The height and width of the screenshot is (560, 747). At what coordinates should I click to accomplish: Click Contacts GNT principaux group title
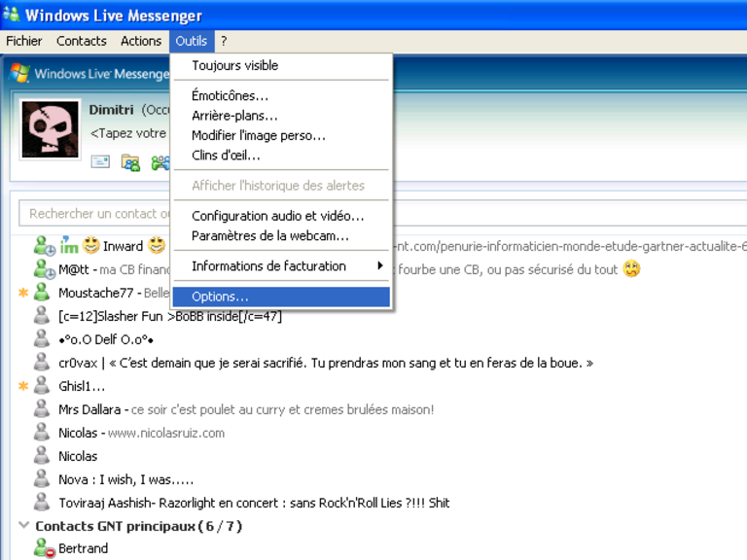[x=139, y=526]
